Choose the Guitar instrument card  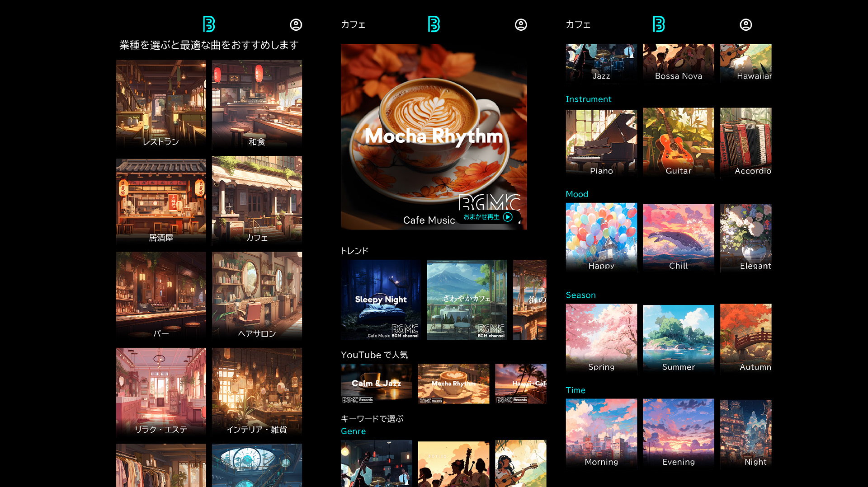click(x=679, y=143)
